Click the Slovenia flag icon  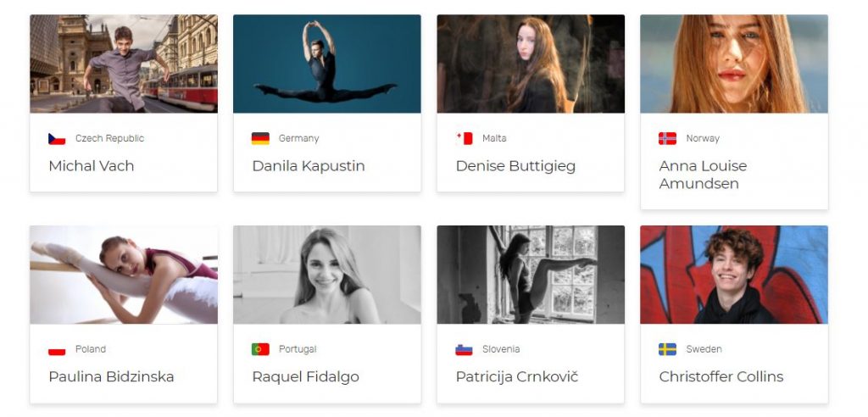pyautogui.click(x=464, y=349)
